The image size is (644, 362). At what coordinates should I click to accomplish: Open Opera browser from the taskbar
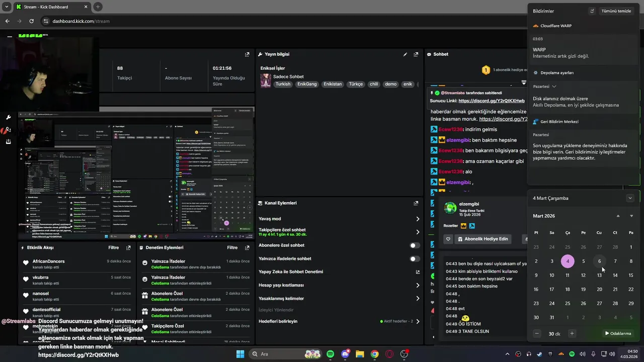coord(389,354)
